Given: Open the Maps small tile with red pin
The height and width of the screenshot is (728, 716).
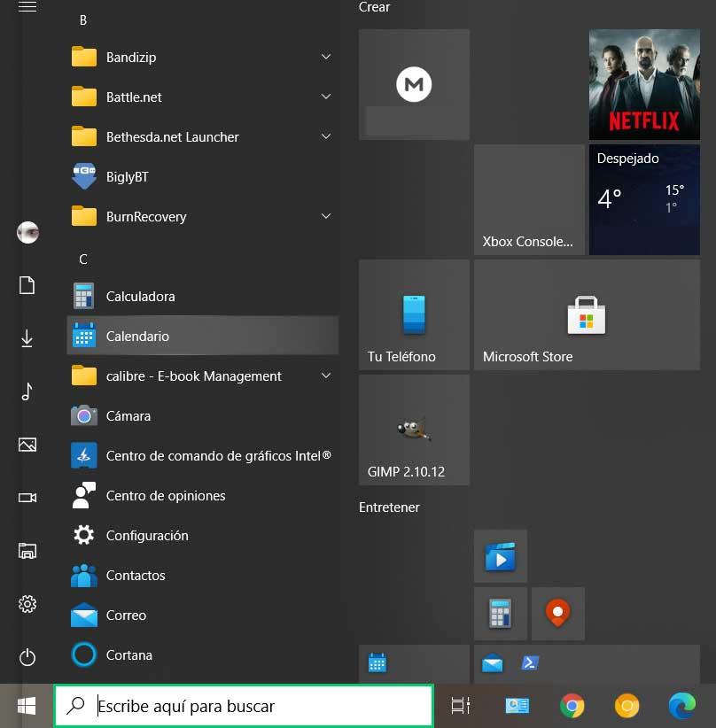Looking at the screenshot, I should tap(558, 614).
